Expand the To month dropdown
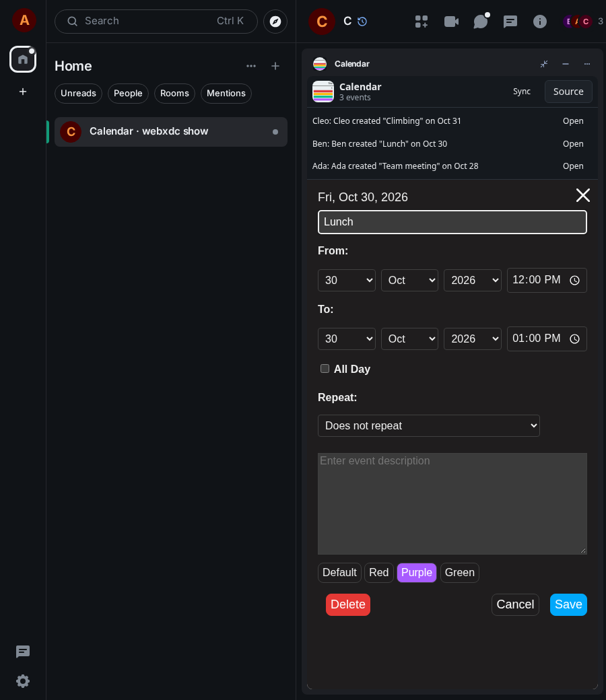Image resolution: width=606 pixels, height=700 pixels. 409,339
